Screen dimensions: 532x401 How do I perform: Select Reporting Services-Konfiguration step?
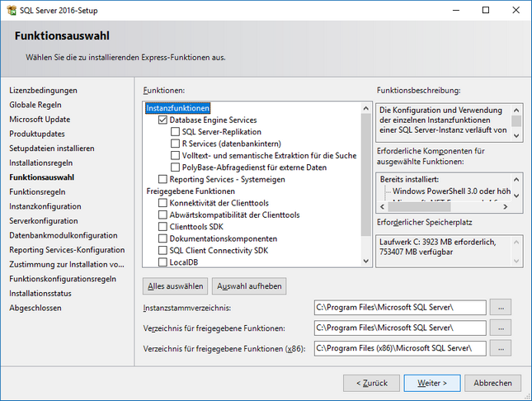click(67, 250)
